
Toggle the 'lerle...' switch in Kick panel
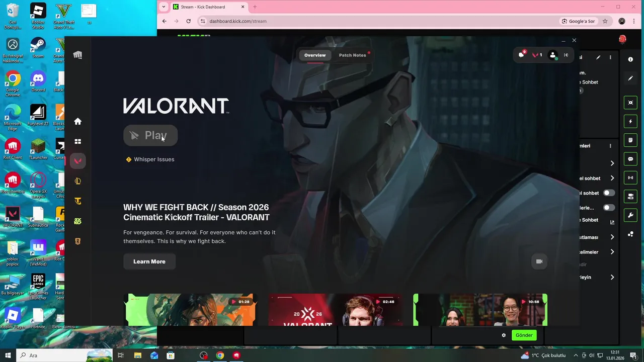609,208
